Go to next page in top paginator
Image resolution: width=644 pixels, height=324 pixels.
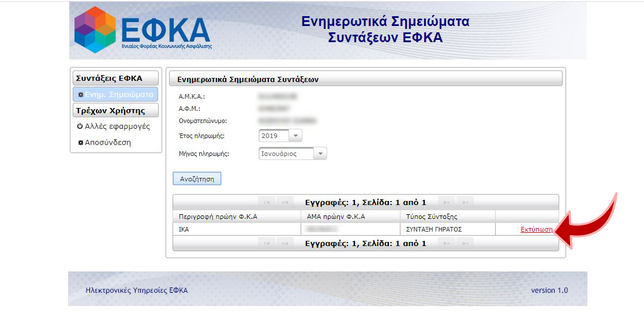pos(447,202)
